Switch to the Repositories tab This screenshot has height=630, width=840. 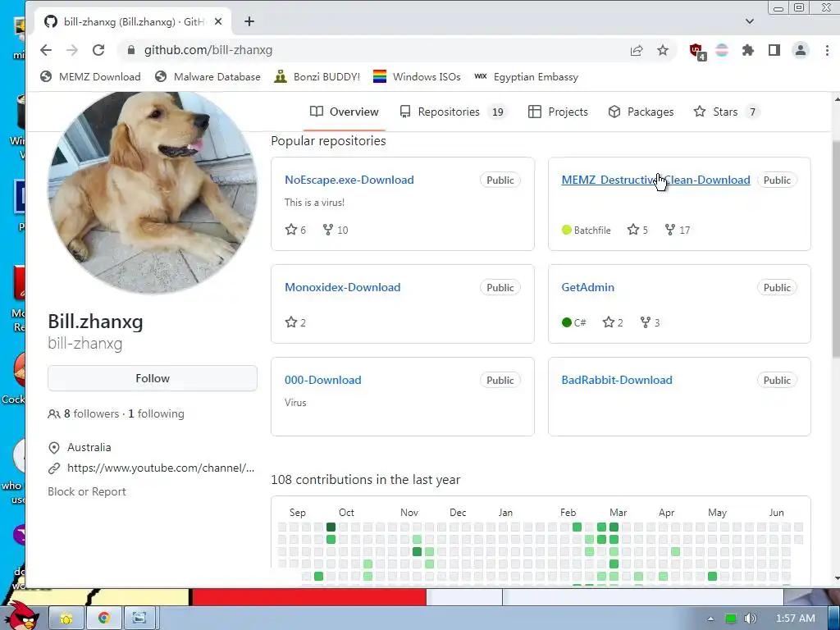453,112
